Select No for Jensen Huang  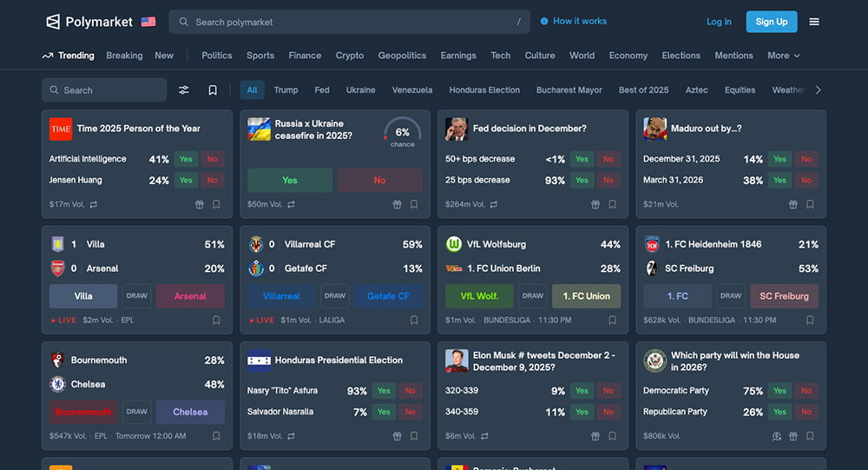213,180
